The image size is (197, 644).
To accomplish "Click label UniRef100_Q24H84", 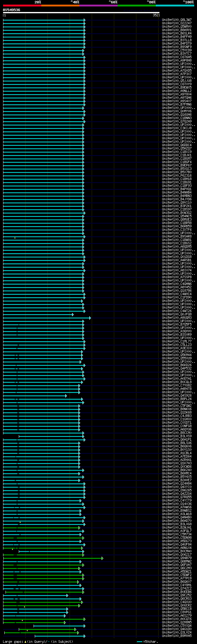I will tap(177, 483).
